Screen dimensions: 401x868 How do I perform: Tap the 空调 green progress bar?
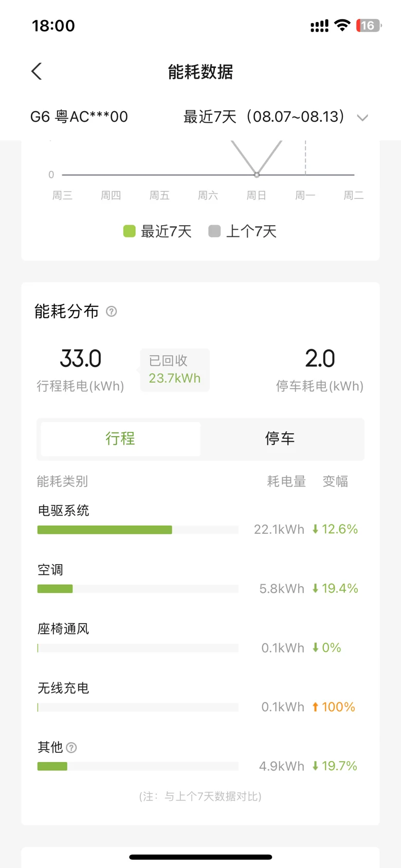tap(55, 589)
